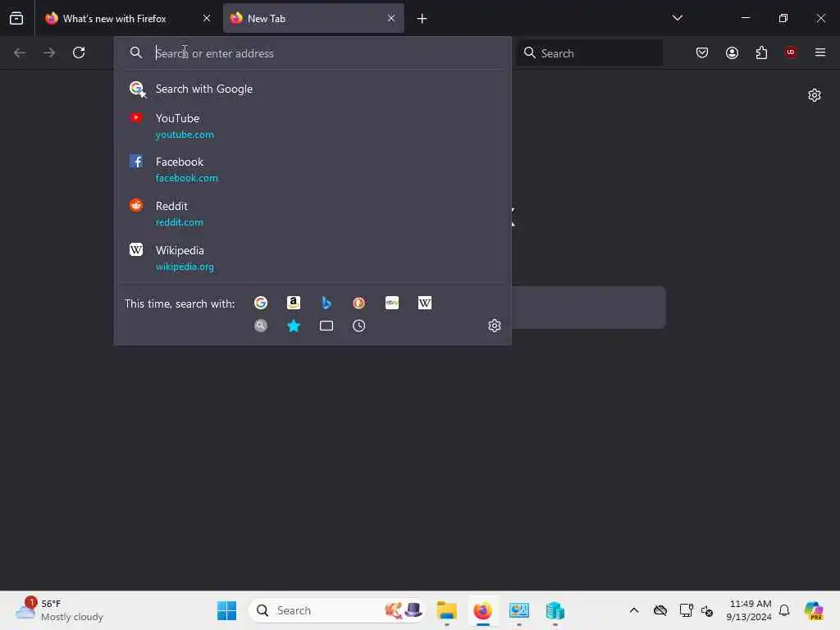Click the gray magnifier search engine icon
Viewport: 840px width, 630px height.
261,326
